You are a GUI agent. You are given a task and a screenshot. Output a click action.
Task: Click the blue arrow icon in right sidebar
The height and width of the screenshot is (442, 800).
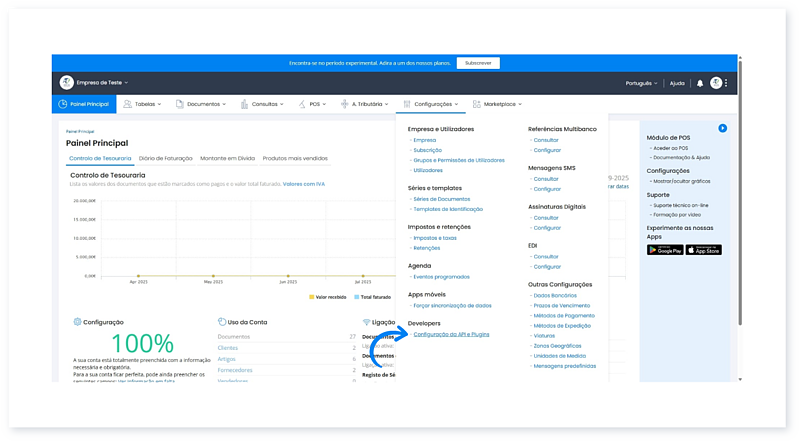(722, 128)
